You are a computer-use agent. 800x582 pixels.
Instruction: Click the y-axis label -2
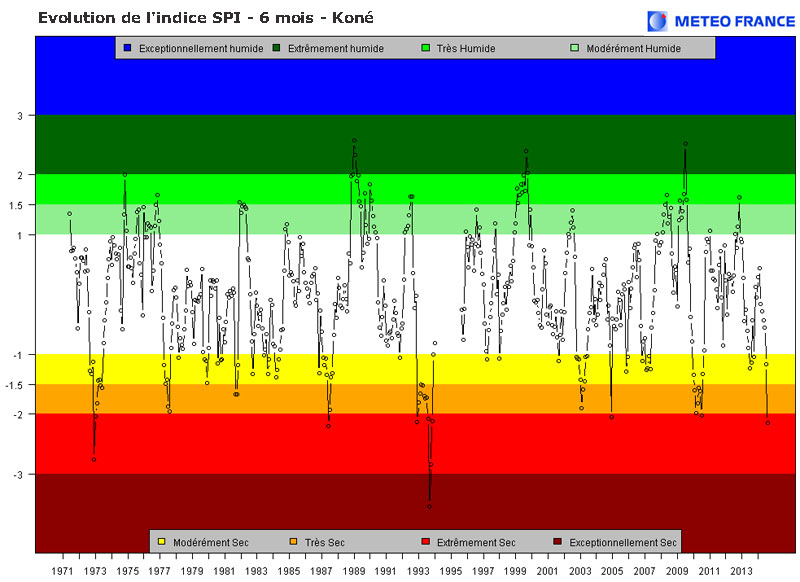18,415
